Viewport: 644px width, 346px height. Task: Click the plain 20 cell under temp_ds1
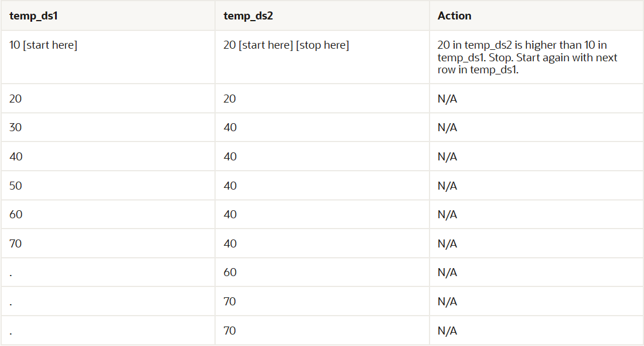tap(15, 99)
